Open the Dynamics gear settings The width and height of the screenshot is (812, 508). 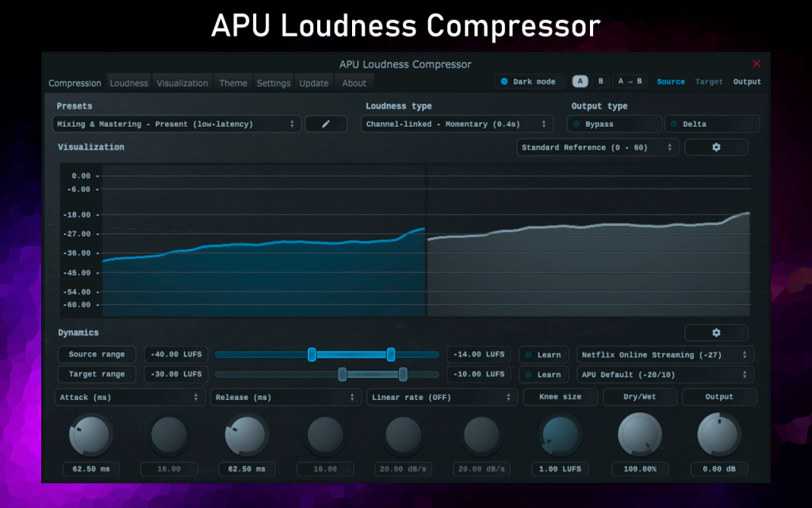[x=716, y=333]
